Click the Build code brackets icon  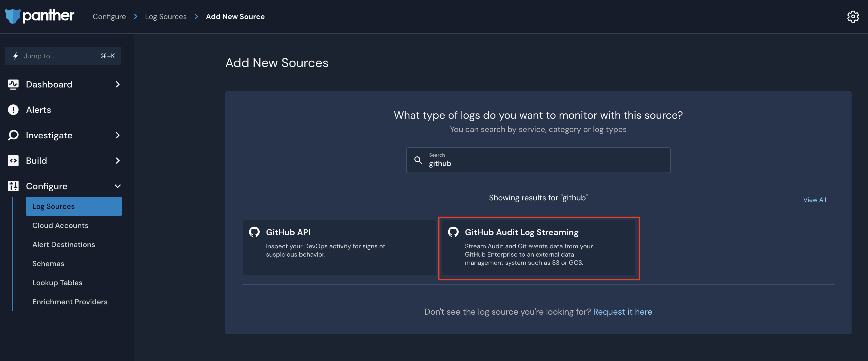(x=13, y=161)
